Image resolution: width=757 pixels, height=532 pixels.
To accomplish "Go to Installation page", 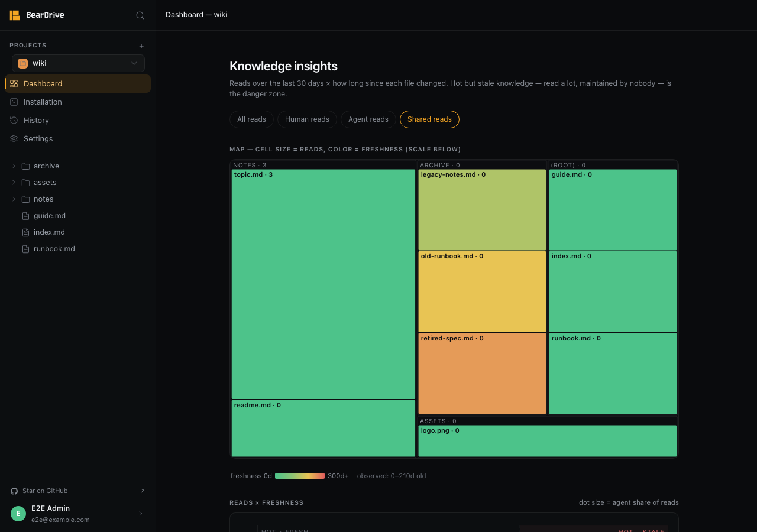I will (77, 102).
